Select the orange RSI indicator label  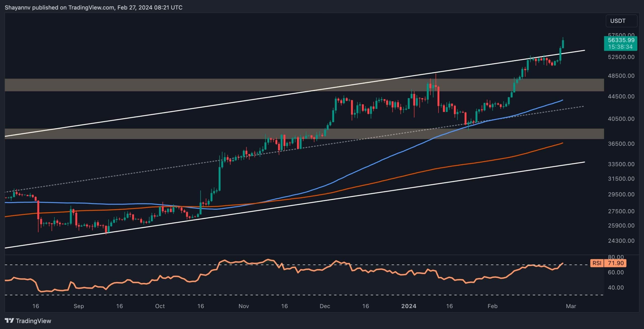(597, 263)
